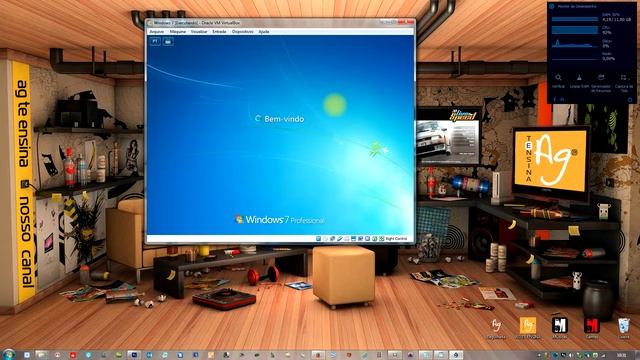Open the Entrada menu
The width and height of the screenshot is (640, 360).
tap(219, 31)
